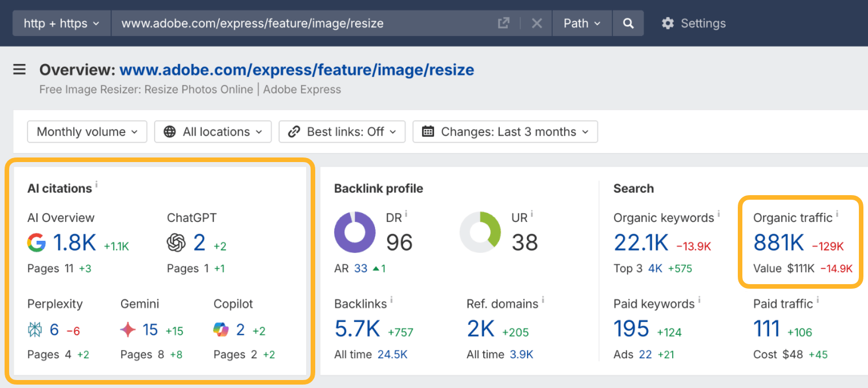868x388 pixels.
Task: Click the AR value 33
Action: 361,268
